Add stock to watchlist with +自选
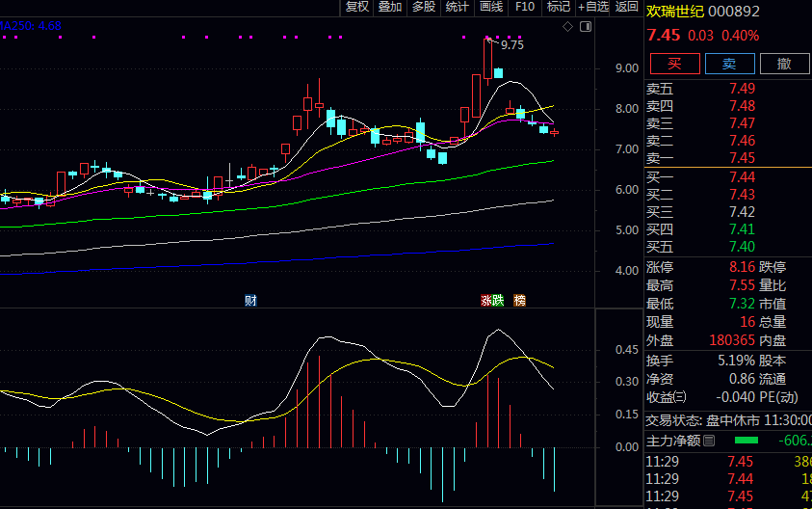The image size is (812, 509). [592, 7]
